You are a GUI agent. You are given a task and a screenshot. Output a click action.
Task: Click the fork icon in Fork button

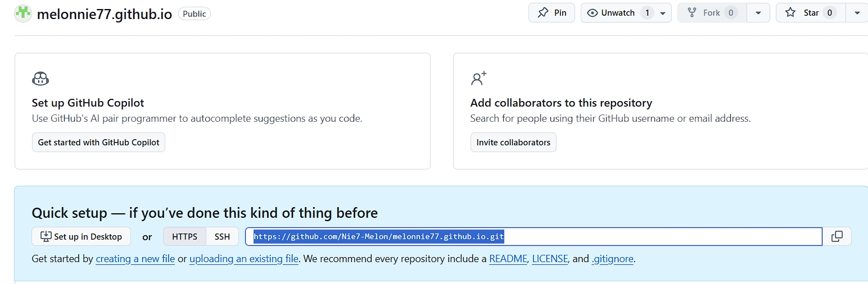point(692,12)
